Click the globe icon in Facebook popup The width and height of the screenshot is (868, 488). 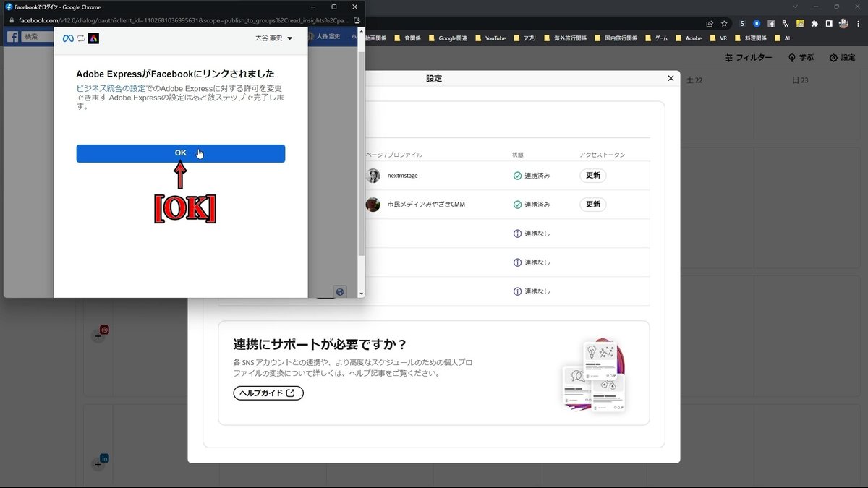coord(340,291)
